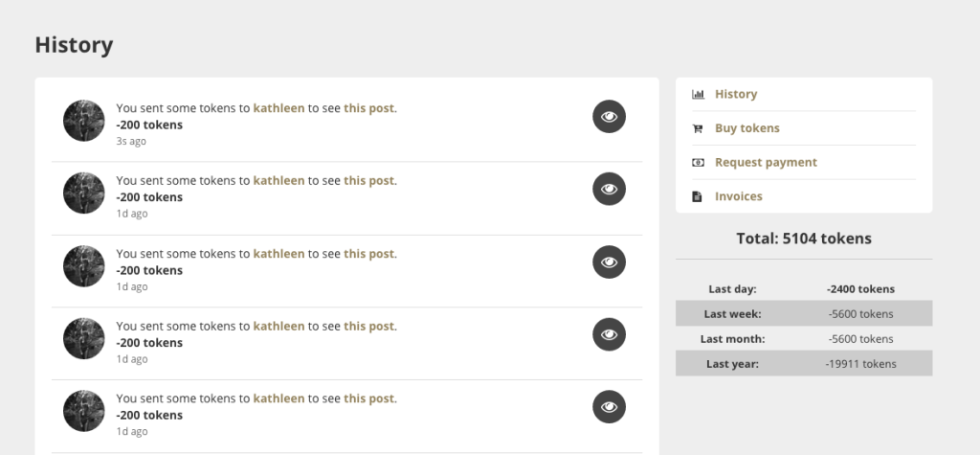Click the profile picture on the fourth history row
This screenshot has height=455, width=980.
pyautogui.click(x=84, y=338)
